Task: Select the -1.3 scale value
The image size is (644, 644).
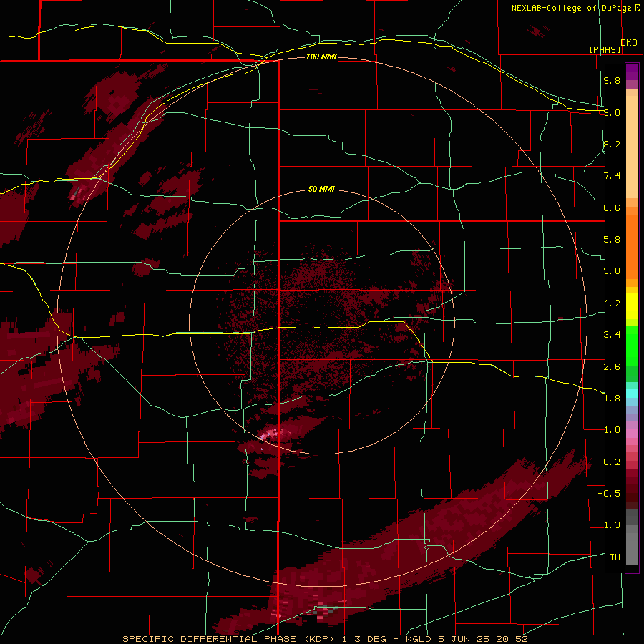Action: (609, 525)
